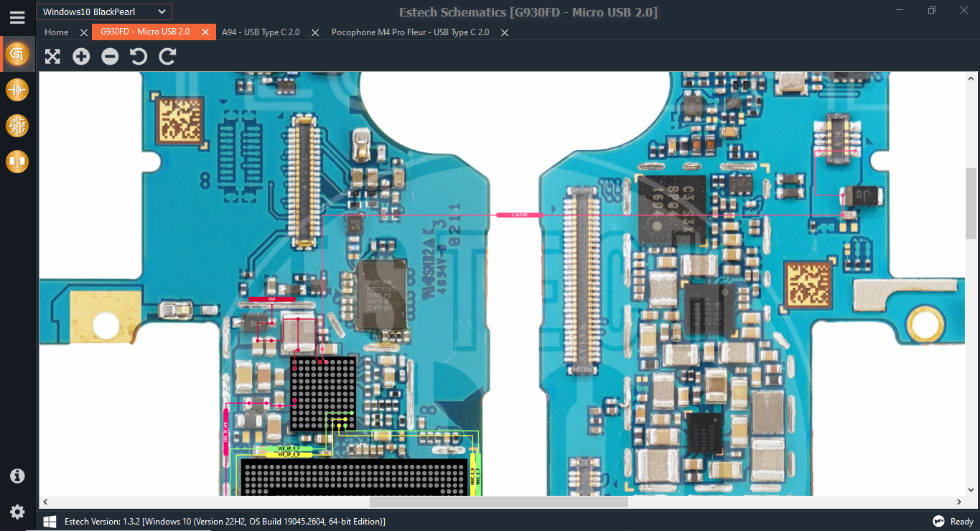Screen dimensions: 980x531
Task: Zoom in with the plus icon
Action: (x=81, y=56)
